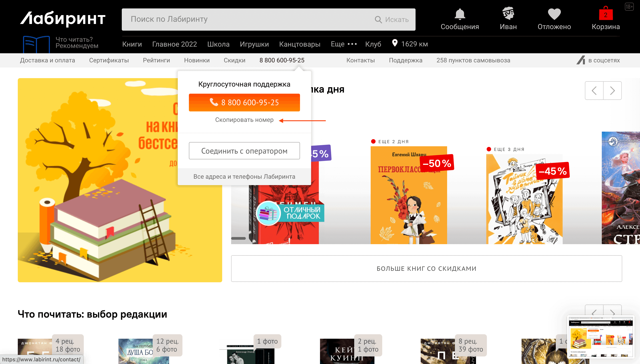Open the Отложено heart icon
This screenshot has width=640, height=364.
coord(554,14)
